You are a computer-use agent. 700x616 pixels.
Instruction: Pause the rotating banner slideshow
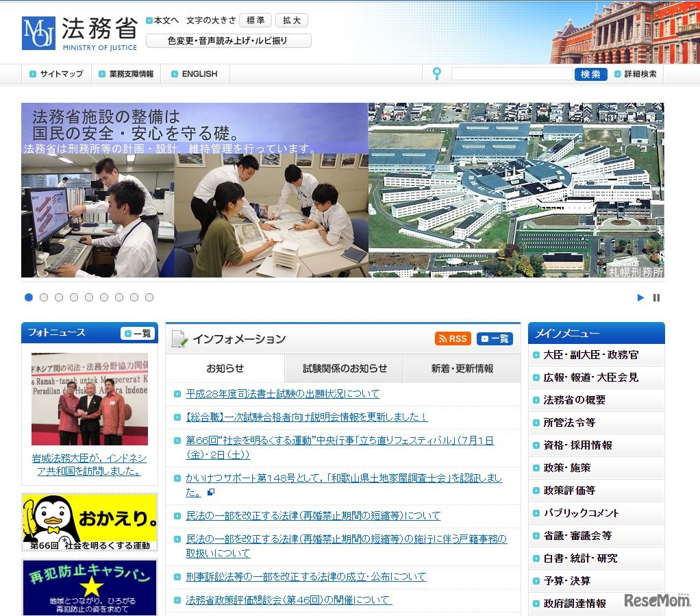(656, 297)
